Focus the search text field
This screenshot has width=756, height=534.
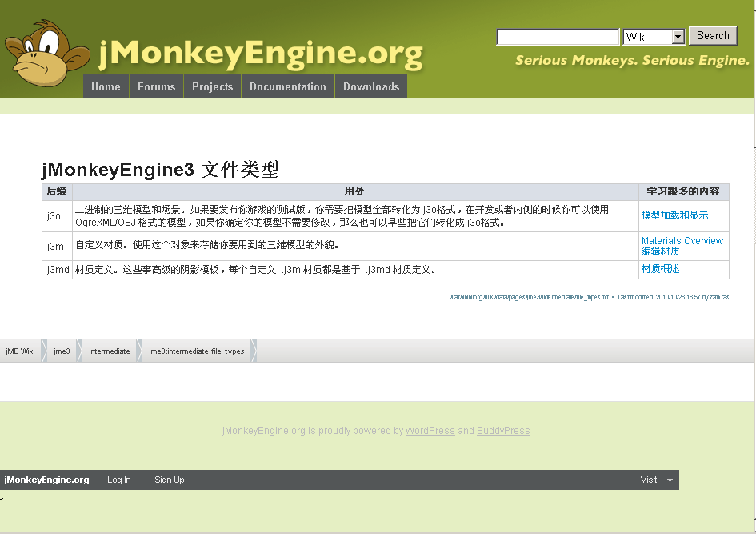(558, 37)
